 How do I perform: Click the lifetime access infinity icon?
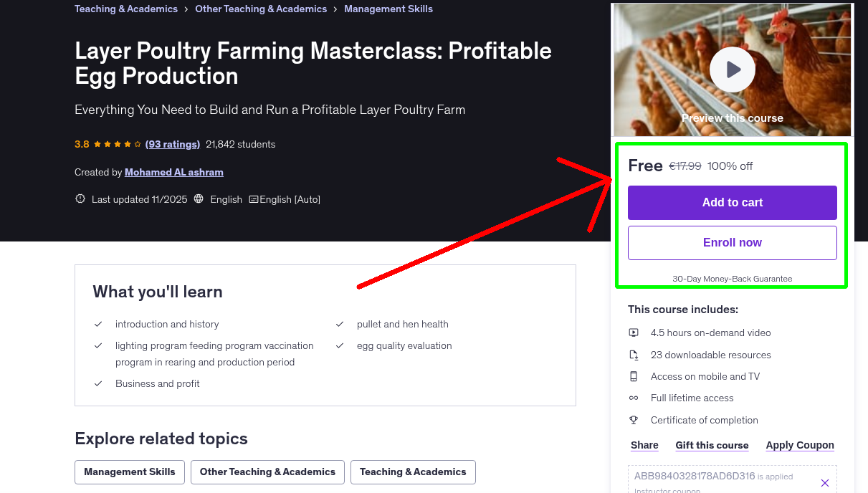[634, 398]
